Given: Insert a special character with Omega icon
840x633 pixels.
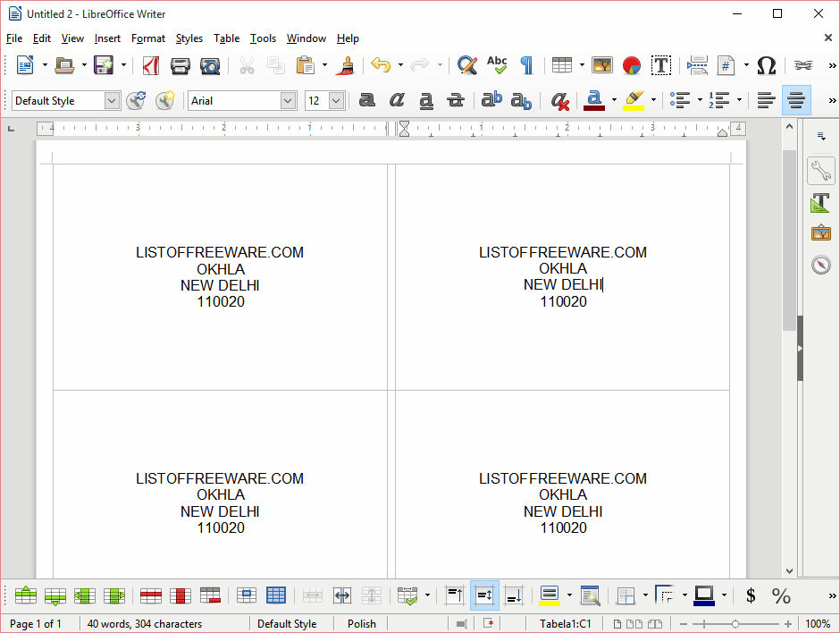Looking at the screenshot, I should click(x=767, y=65).
